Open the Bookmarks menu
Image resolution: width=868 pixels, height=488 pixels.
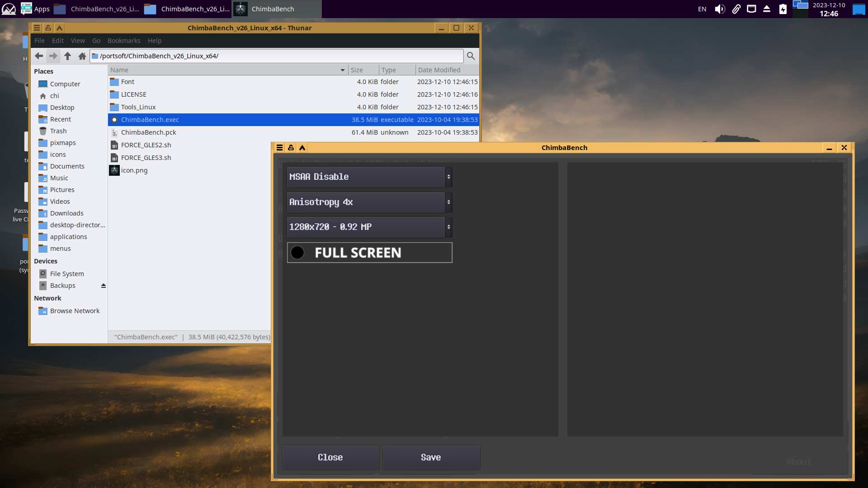124,41
